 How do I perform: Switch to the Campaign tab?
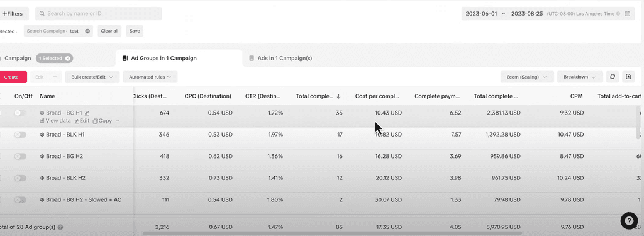coord(18,58)
